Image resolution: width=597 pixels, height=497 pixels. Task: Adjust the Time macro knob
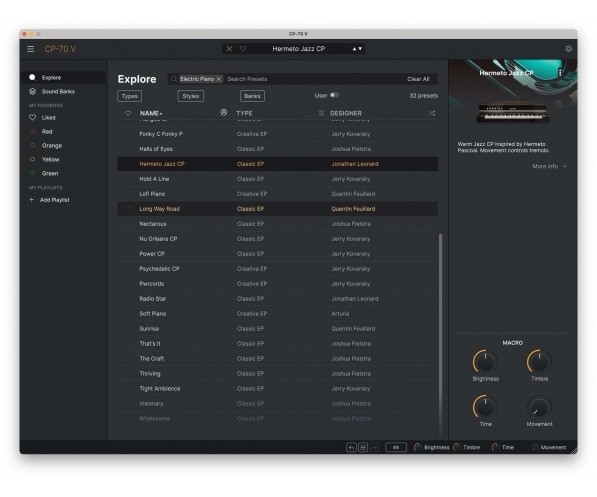tap(485, 407)
